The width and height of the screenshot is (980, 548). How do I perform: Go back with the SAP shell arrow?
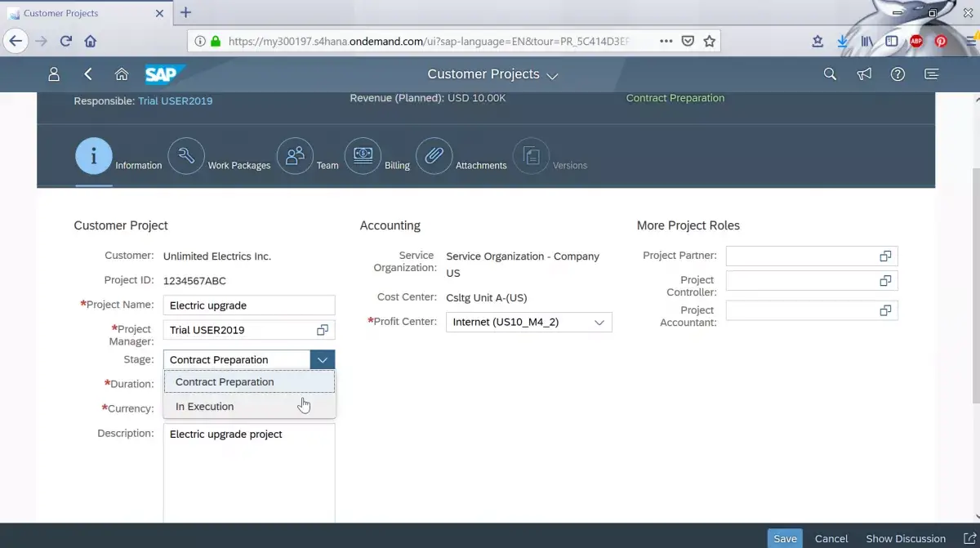click(88, 74)
